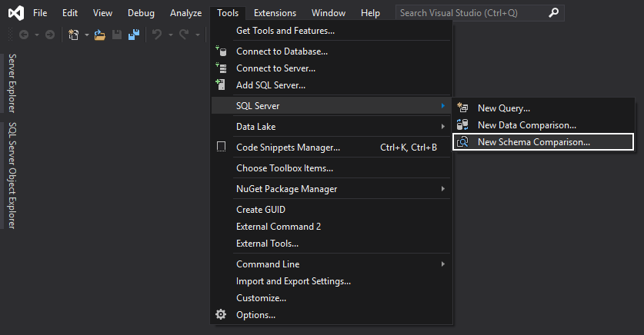The height and width of the screenshot is (335, 644).
Task: Click the New Query icon
Action: [x=462, y=108]
